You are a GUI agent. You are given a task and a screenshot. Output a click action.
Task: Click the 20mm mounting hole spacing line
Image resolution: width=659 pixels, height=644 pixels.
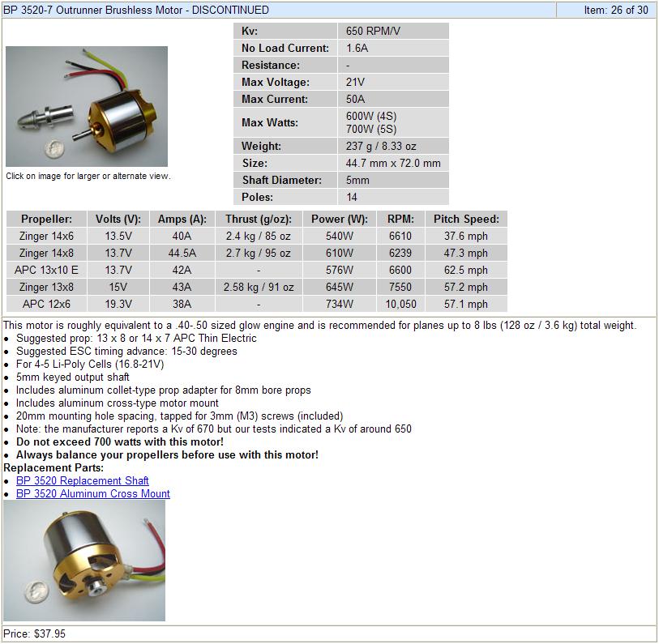pyautogui.click(x=179, y=416)
